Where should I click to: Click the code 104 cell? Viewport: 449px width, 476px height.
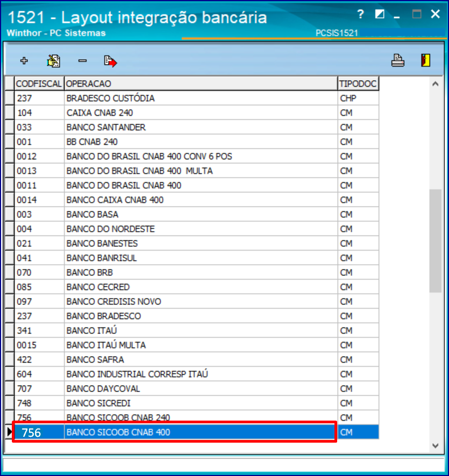click(x=39, y=112)
